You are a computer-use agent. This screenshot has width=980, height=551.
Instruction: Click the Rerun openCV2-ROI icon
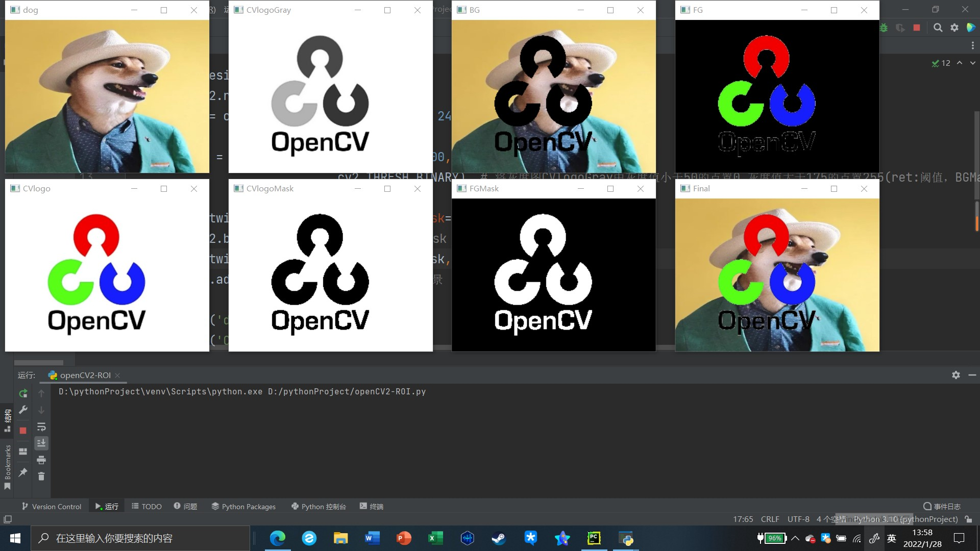[x=23, y=393]
